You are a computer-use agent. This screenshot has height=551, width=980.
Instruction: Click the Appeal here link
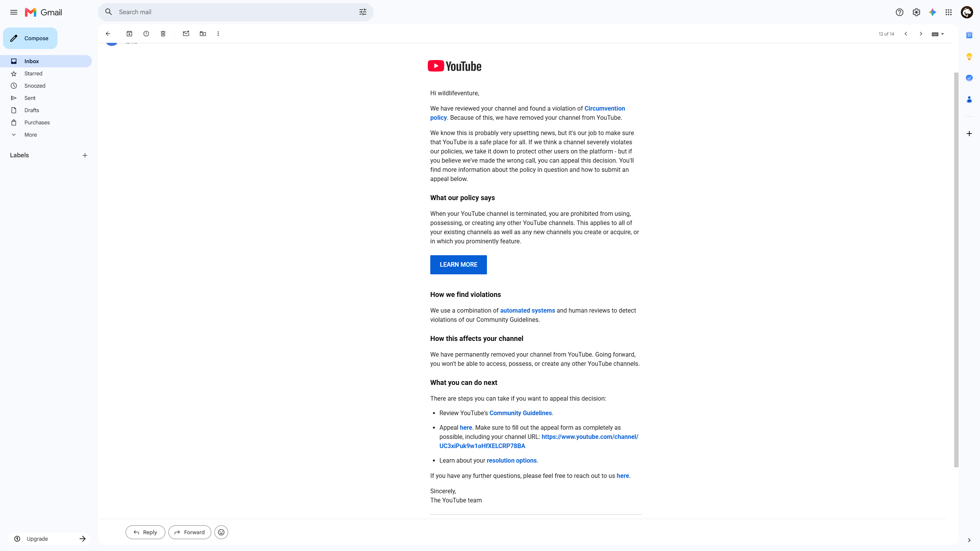466,428
